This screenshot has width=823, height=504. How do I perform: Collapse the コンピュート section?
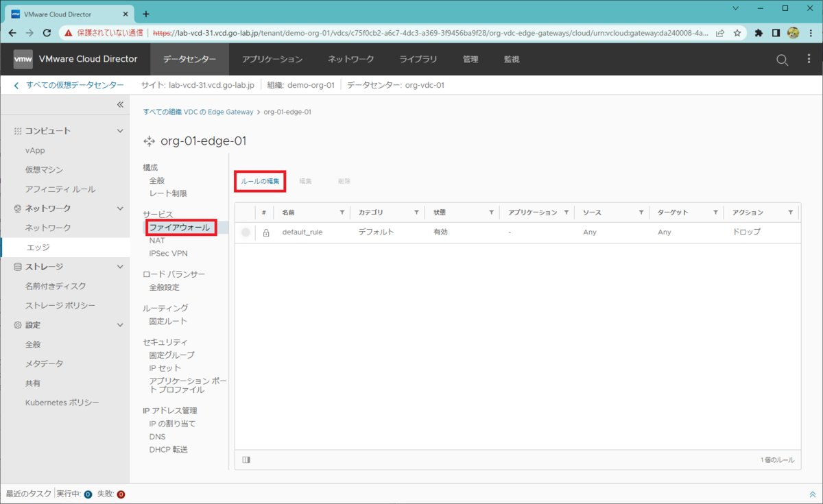120,131
